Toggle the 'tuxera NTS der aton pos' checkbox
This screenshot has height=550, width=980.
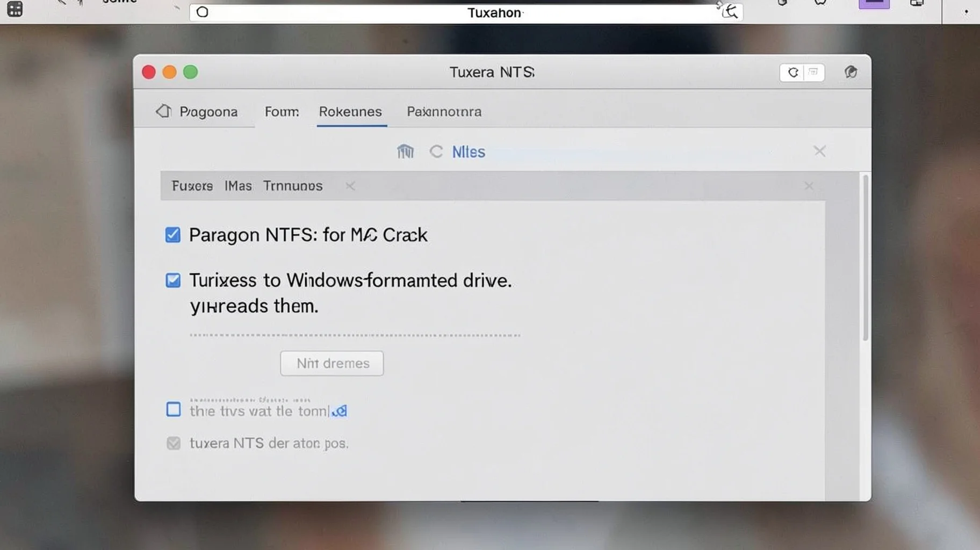coord(173,443)
